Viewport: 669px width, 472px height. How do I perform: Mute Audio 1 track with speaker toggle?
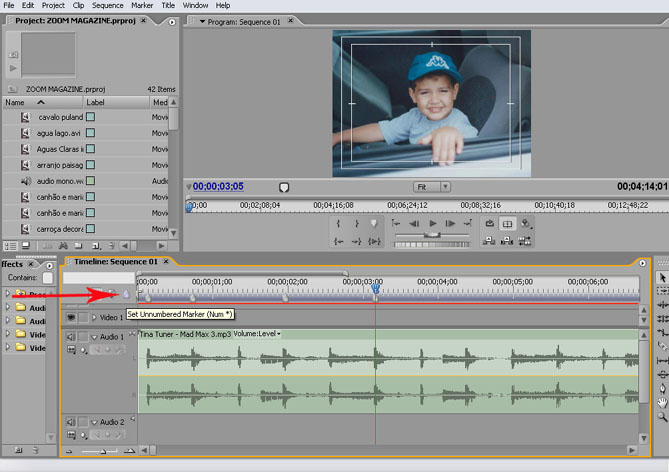coord(71,337)
